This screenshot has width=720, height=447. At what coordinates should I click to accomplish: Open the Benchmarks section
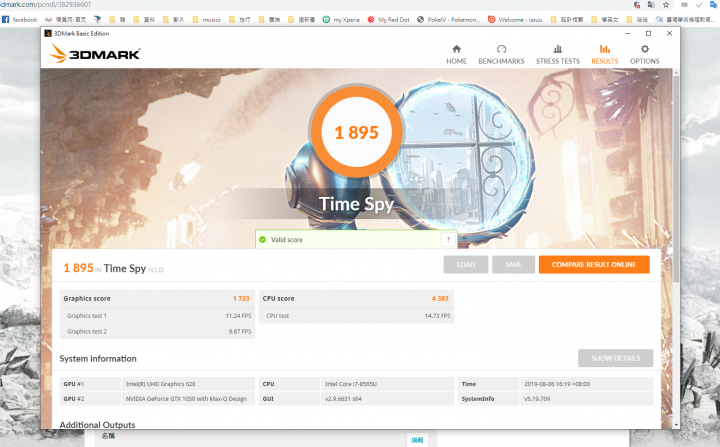point(501,55)
